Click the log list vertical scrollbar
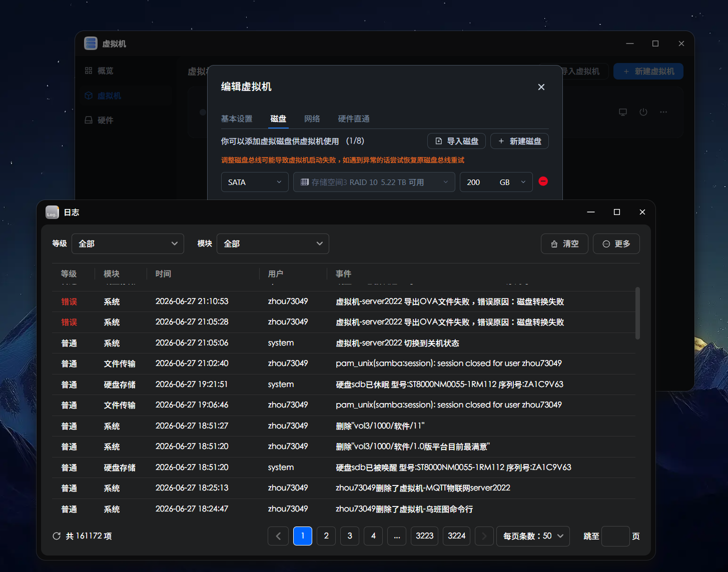The image size is (728, 572). point(637,313)
